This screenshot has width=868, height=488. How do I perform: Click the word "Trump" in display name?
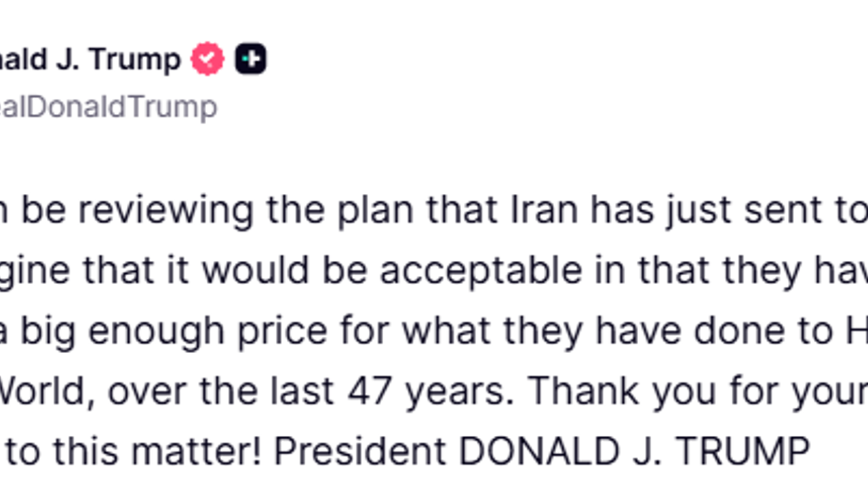tap(135, 60)
